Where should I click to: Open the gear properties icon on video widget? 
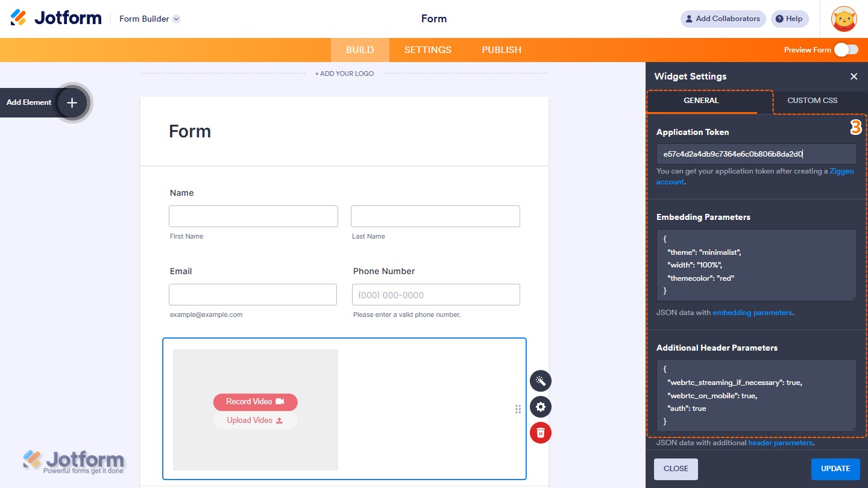pos(540,407)
